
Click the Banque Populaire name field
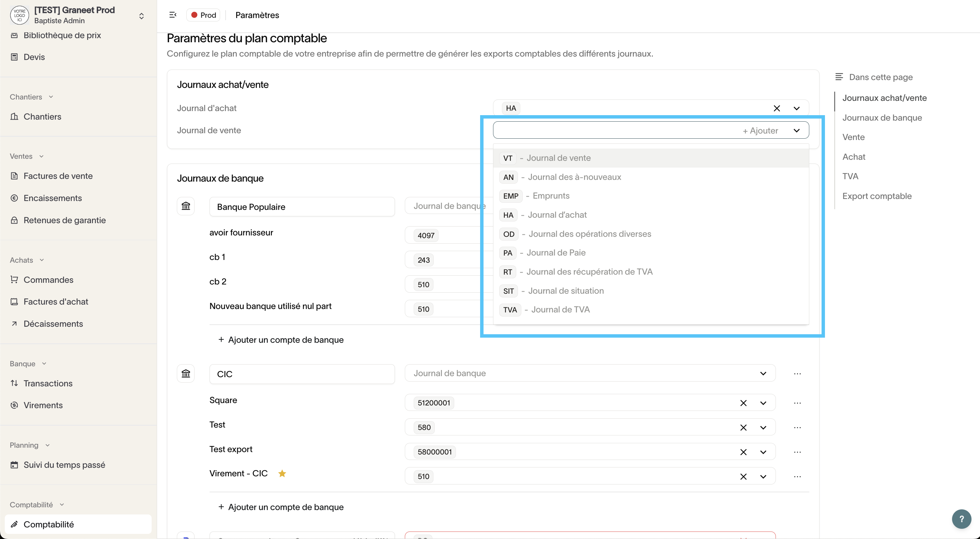[302, 206]
